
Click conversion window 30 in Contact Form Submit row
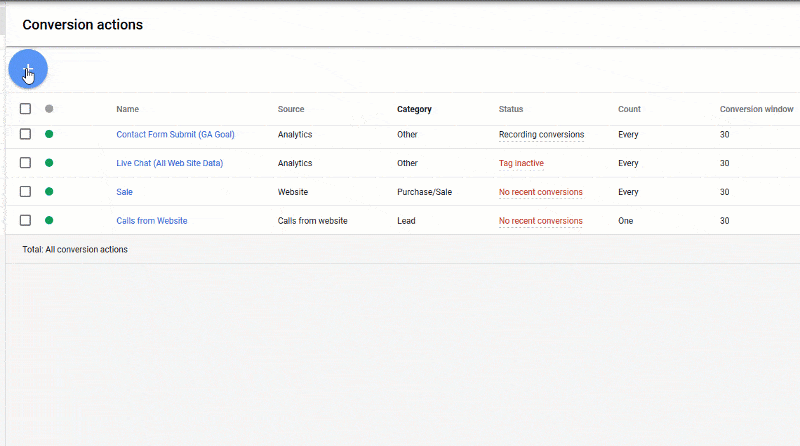coord(724,135)
